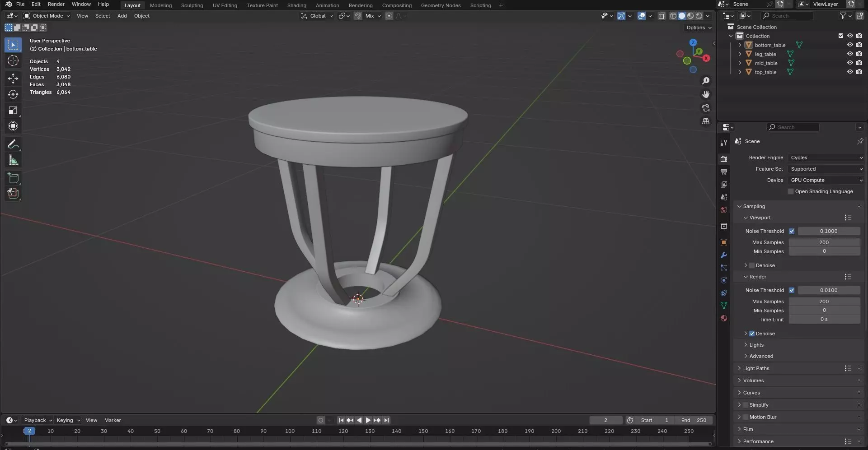Disable the Render Denoise checkbox
This screenshot has width=868, height=450.
coord(752,334)
